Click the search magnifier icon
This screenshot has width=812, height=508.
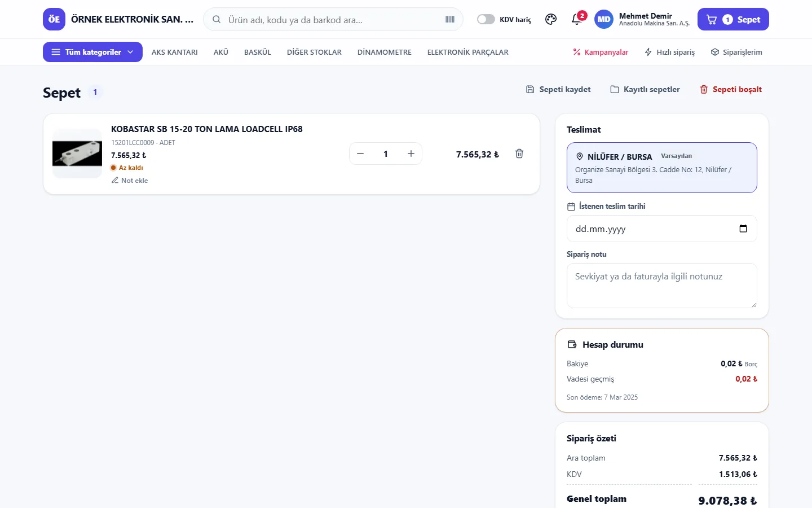point(217,19)
